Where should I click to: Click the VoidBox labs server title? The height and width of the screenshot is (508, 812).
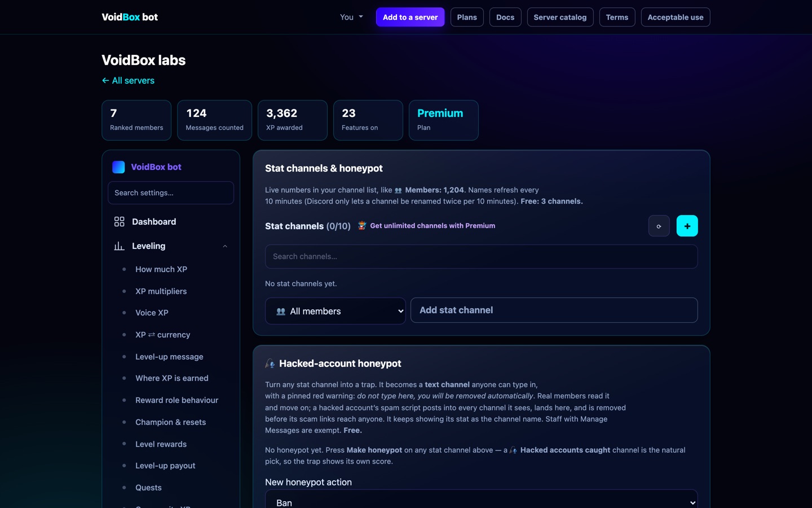tap(144, 60)
